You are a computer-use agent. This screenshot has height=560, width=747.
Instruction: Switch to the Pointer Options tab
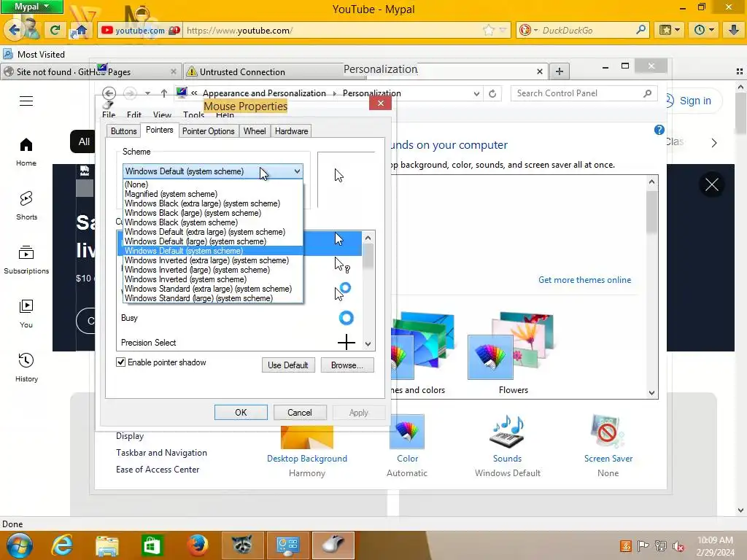click(x=208, y=131)
